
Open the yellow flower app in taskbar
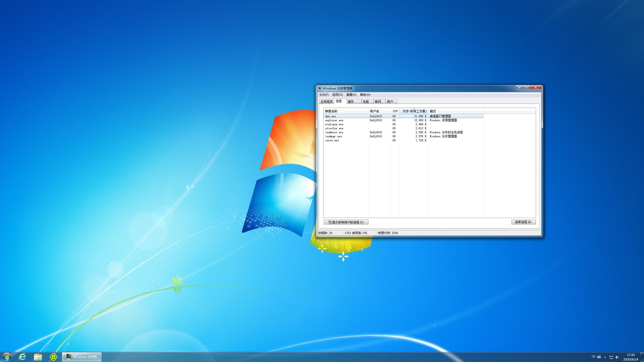54,357
